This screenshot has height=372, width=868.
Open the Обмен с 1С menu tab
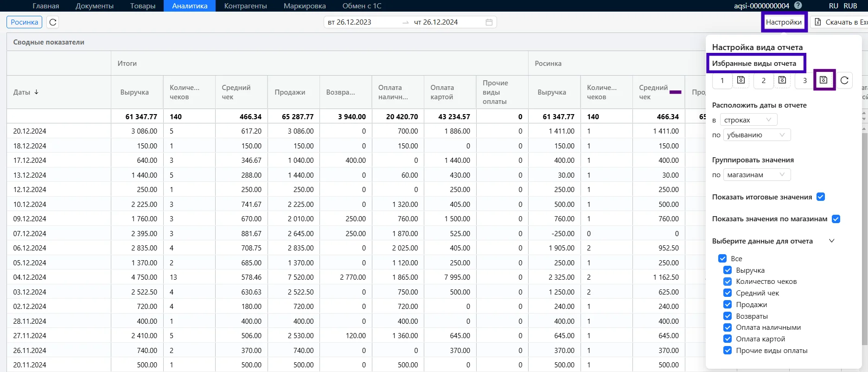point(362,6)
